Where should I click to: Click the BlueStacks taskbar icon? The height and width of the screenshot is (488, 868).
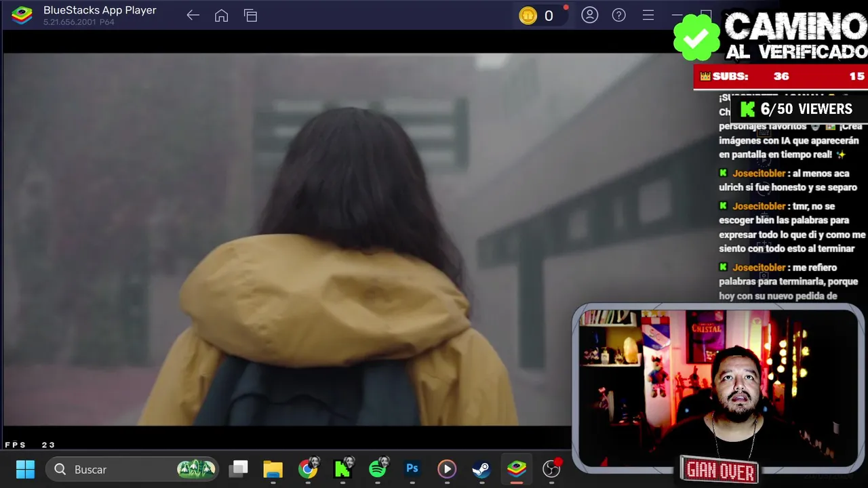pos(517,469)
